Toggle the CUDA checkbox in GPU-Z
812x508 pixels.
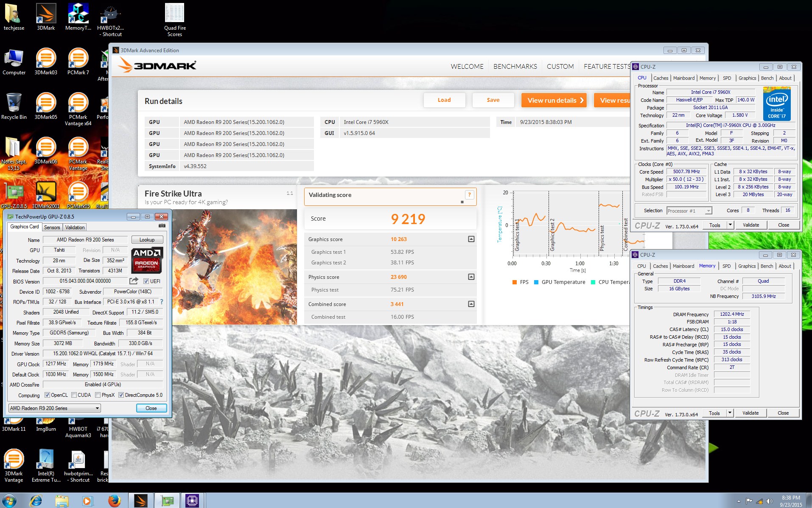[74, 395]
